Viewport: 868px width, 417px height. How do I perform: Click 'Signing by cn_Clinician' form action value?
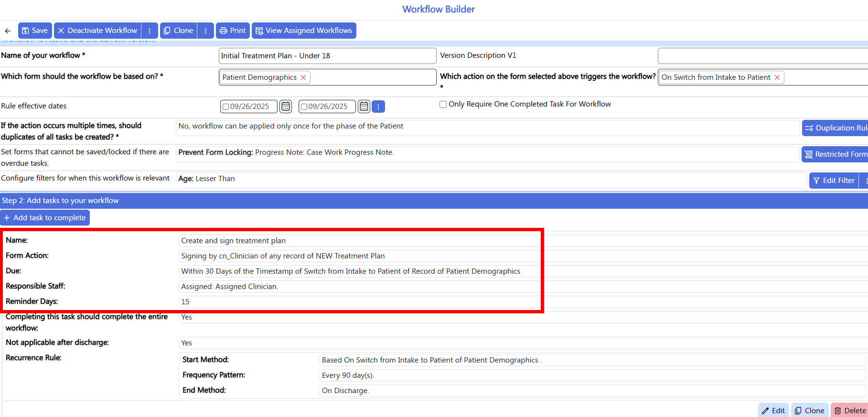click(283, 256)
